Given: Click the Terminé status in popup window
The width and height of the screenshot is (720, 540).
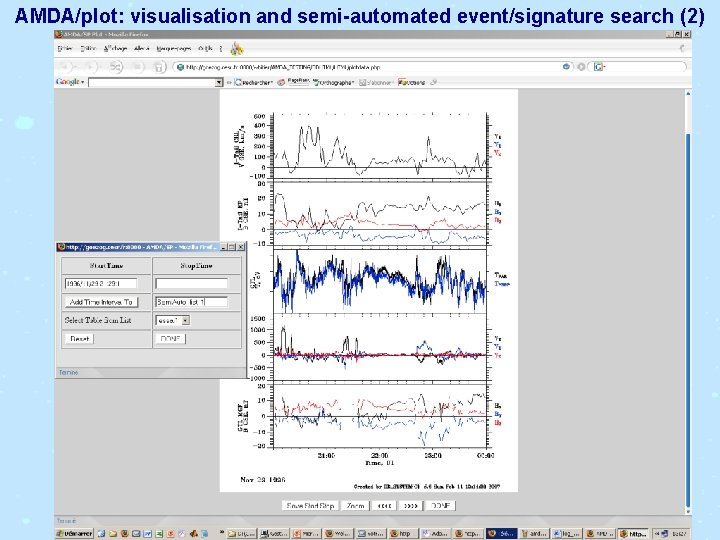Looking at the screenshot, I should (x=68, y=372).
